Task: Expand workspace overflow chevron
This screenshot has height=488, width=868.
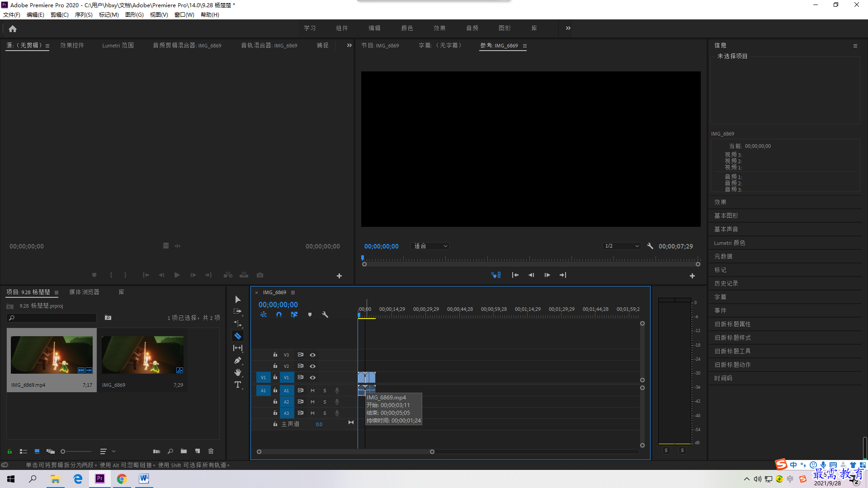Action: pos(568,28)
